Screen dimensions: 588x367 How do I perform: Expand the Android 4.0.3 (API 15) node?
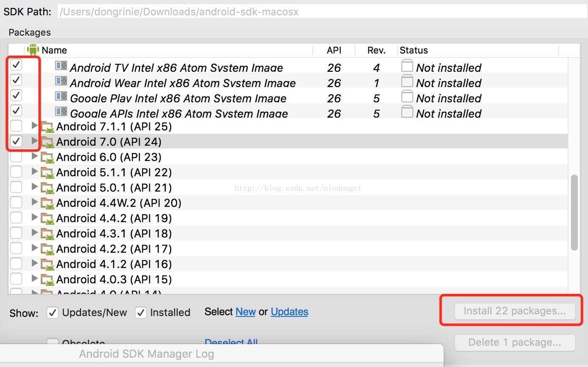tap(35, 279)
